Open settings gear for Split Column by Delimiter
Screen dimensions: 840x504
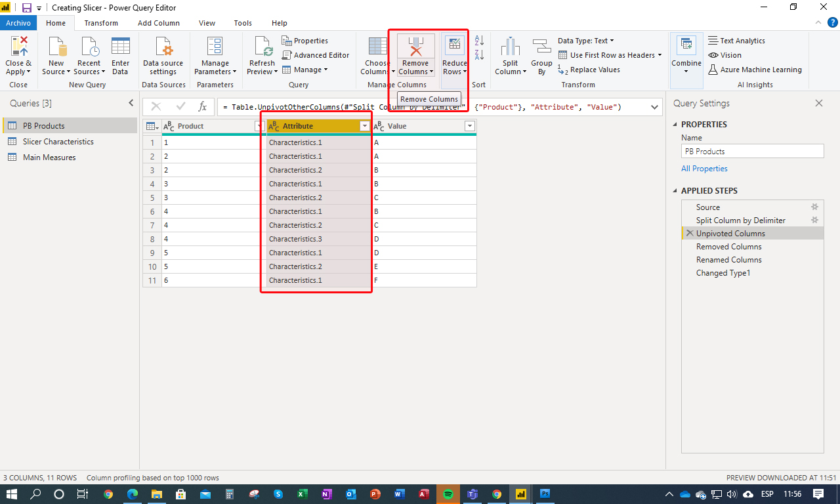point(814,220)
